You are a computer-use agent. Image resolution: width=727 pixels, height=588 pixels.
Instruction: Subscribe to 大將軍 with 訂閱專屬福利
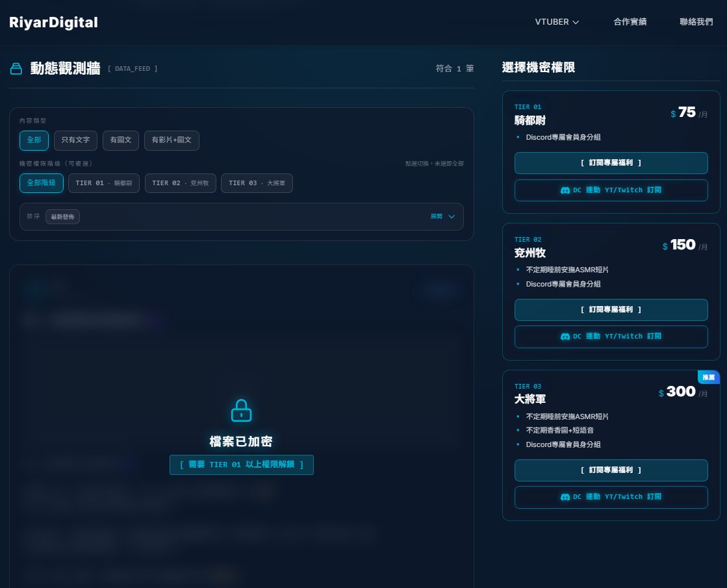pos(611,470)
